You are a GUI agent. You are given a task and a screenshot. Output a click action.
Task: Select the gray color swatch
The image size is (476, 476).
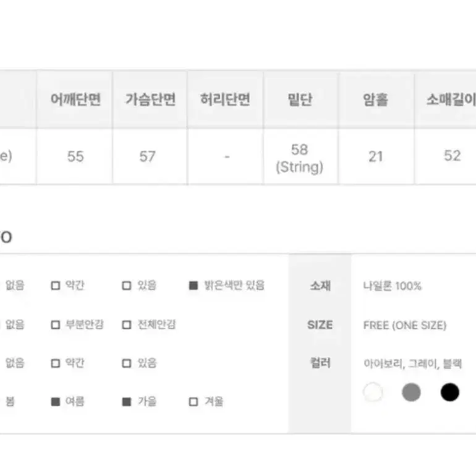coord(411,392)
